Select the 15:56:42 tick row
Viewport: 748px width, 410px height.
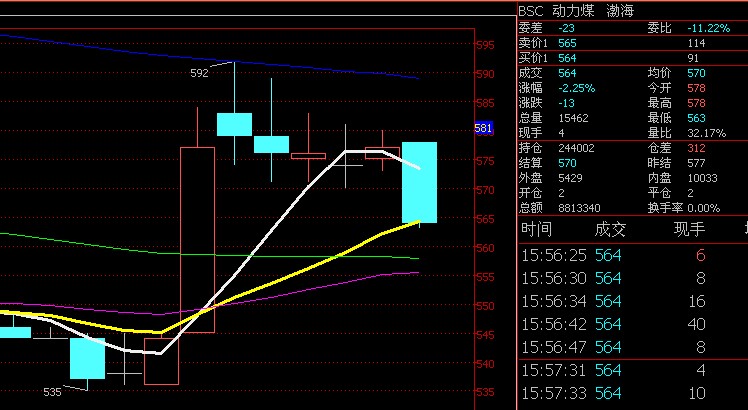633,324
